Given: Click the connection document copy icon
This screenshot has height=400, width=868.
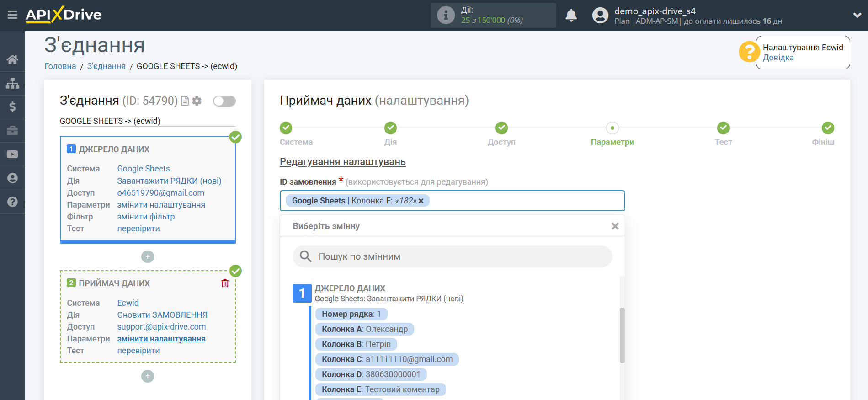Looking at the screenshot, I should (x=185, y=101).
